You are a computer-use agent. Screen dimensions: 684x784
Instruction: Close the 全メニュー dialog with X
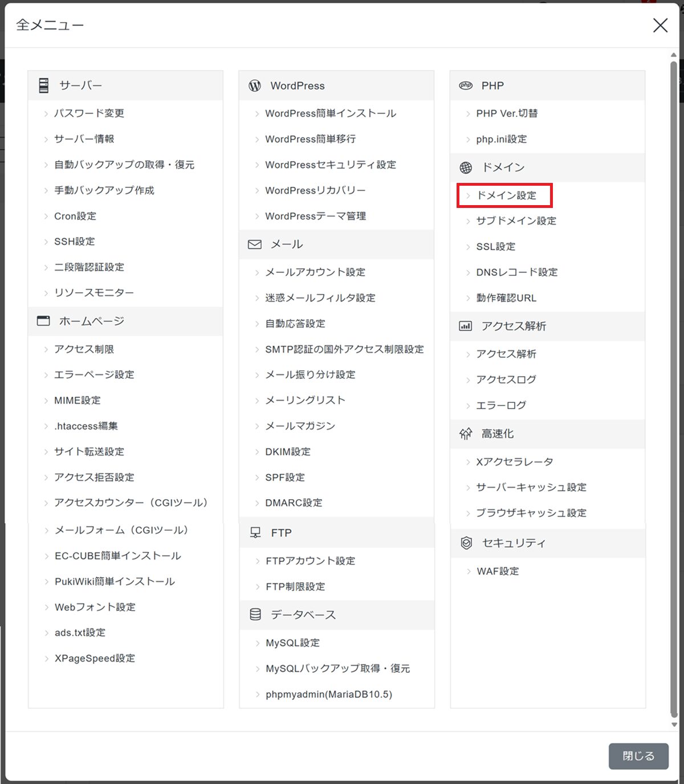pyautogui.click(x=660, y=25)
